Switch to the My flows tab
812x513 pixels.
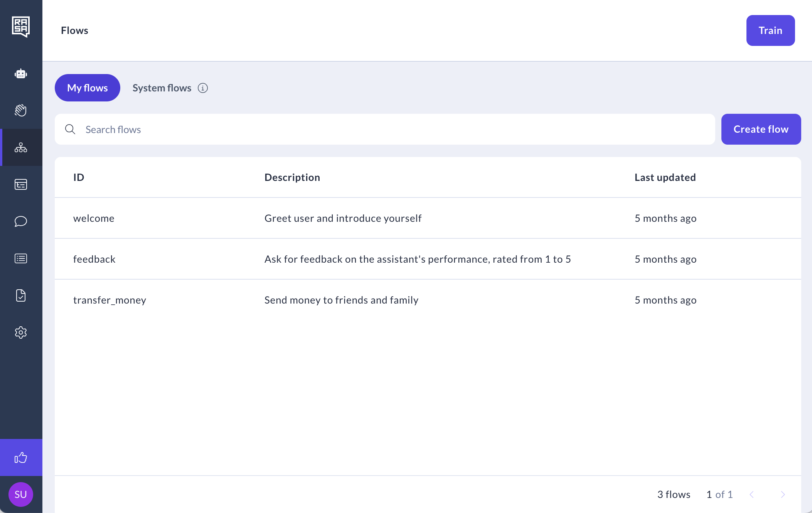(x=88, y=88)
